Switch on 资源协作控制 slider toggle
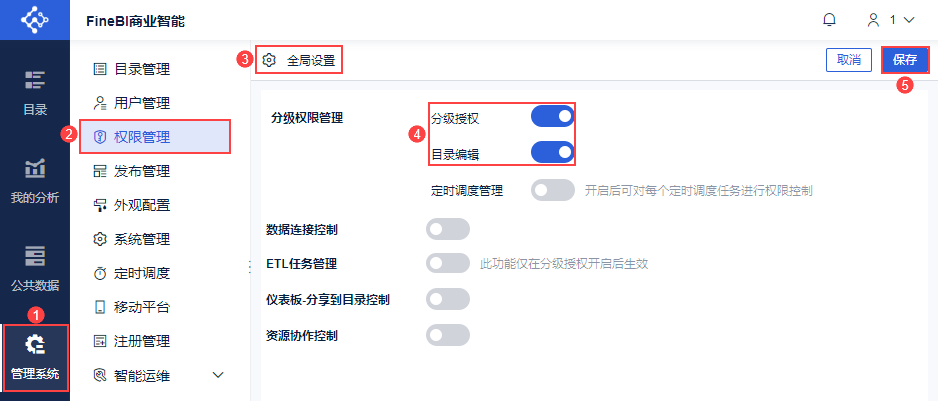The height and width of the screenshot is (401, 938). [448, 335]
